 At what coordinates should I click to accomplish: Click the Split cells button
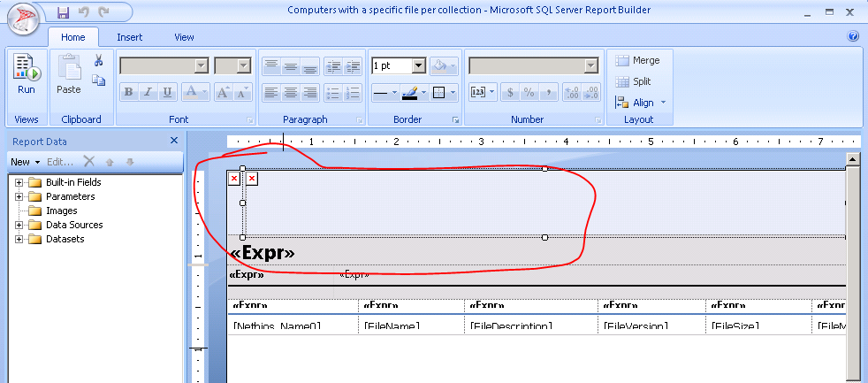click(634, 81)
